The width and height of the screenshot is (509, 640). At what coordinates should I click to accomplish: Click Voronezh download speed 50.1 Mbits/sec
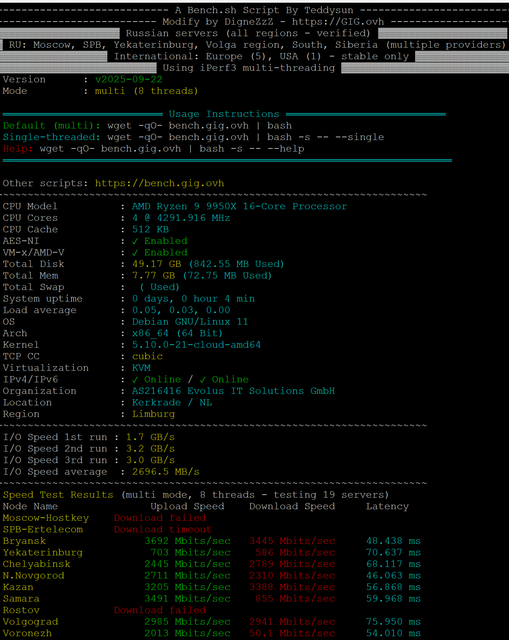(x=292, y=633)
